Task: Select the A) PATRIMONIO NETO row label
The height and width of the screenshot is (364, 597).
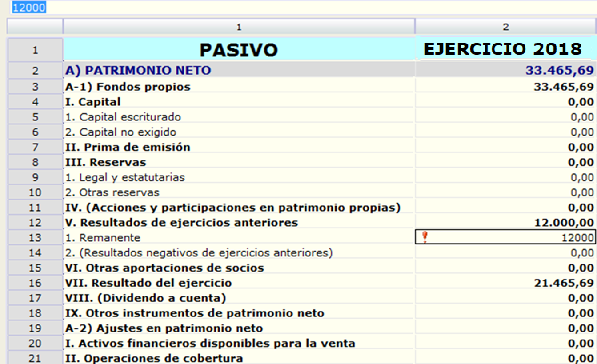Action: click(239, 70)
